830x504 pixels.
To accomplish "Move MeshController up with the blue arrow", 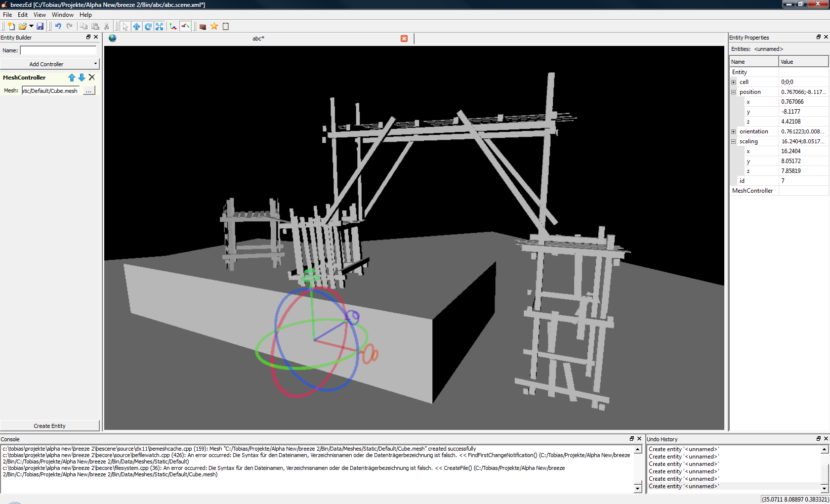I will click(x=72, y=78).
